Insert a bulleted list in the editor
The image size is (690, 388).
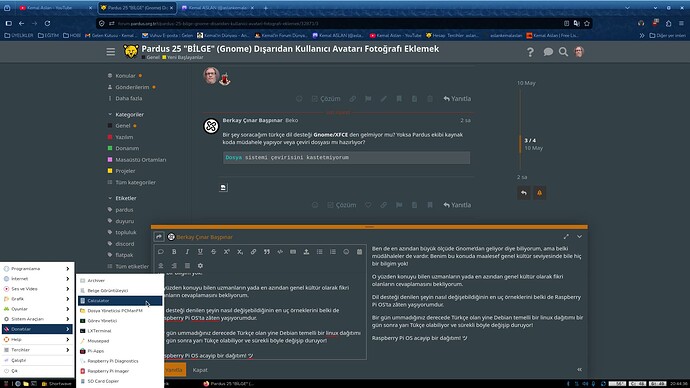pyautogui.click(x=319, y=252)
